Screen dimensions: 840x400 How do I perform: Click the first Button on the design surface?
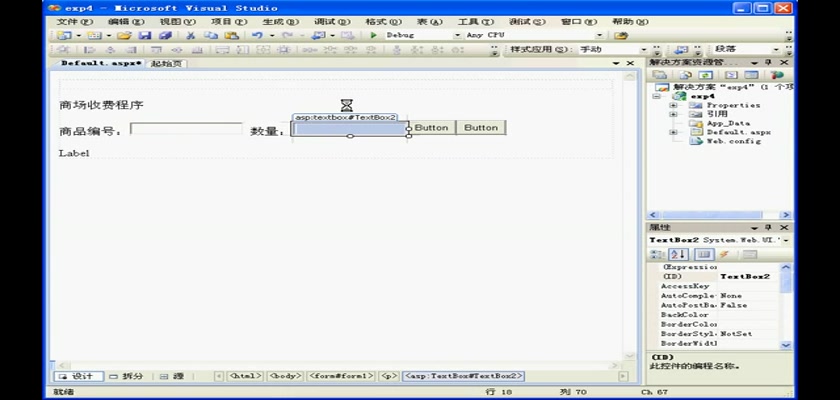click(x=432, y=128)
